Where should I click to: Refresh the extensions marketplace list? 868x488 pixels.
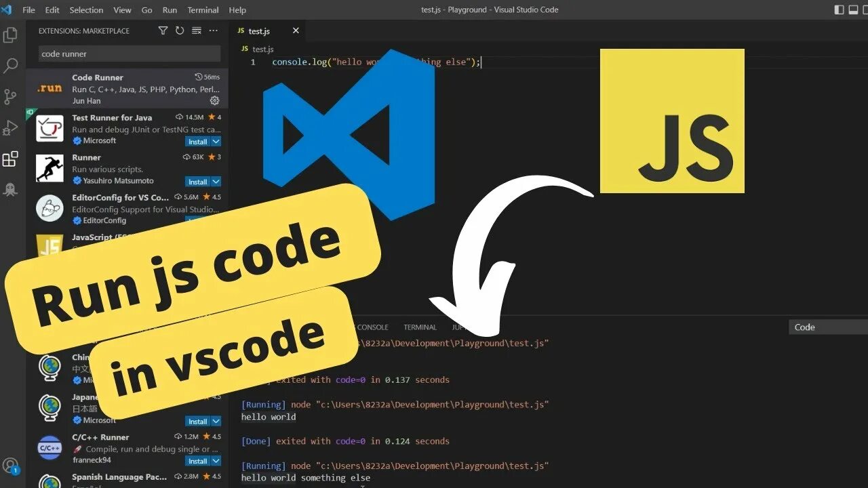[x=180, y=30]
